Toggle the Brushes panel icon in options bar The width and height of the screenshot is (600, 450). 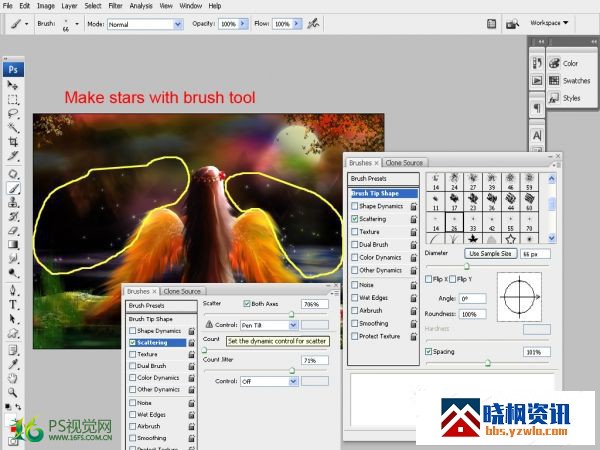[491, 24]
